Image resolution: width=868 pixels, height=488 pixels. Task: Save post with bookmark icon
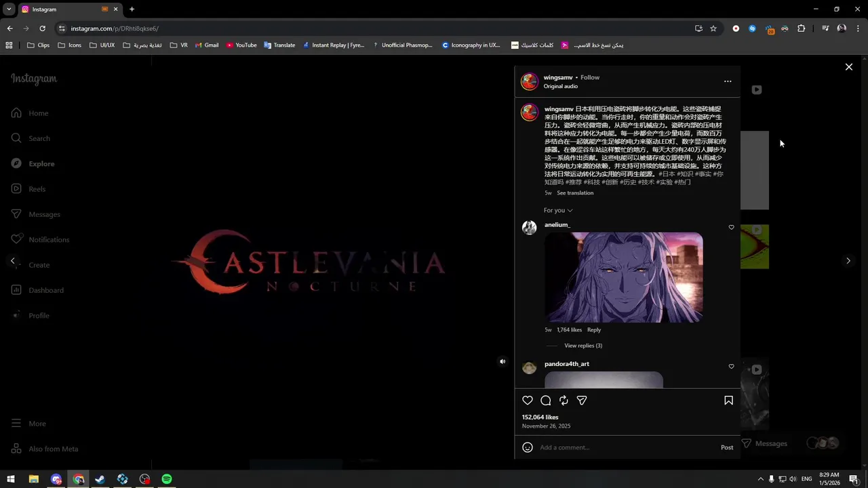point(728,401)
